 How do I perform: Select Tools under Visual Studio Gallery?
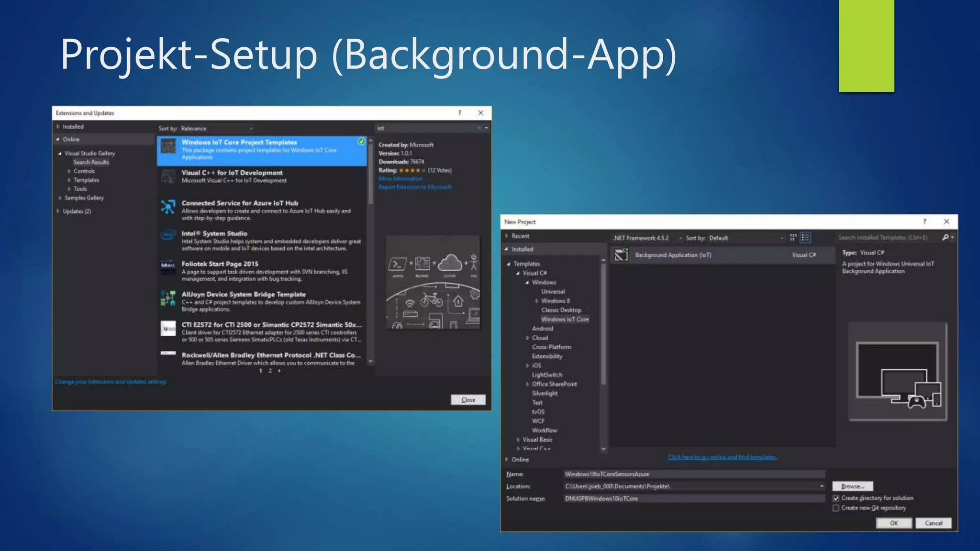pyautogui.click(x=80, y=189)
